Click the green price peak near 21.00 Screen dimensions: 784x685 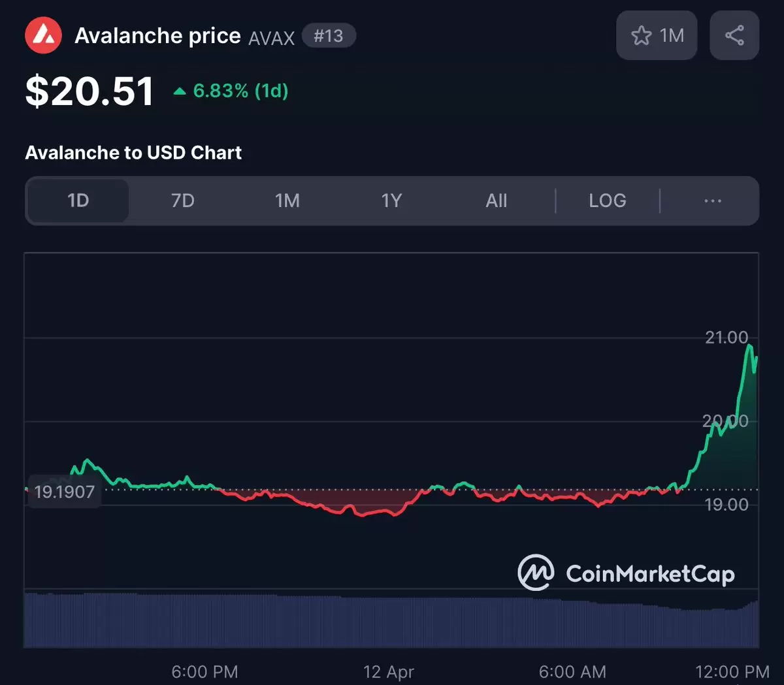(749, 345)
